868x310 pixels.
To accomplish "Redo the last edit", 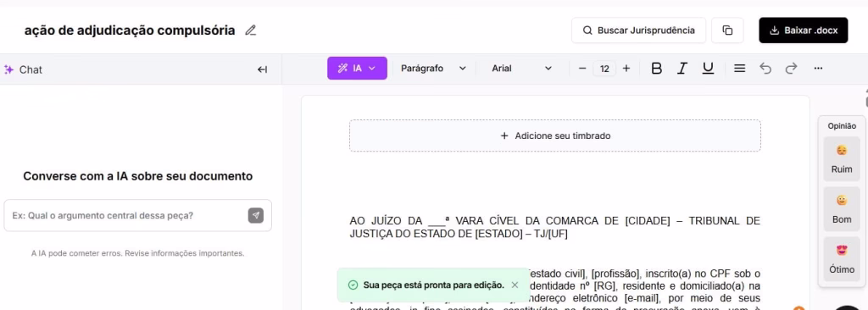I will [x=792, y=69].
